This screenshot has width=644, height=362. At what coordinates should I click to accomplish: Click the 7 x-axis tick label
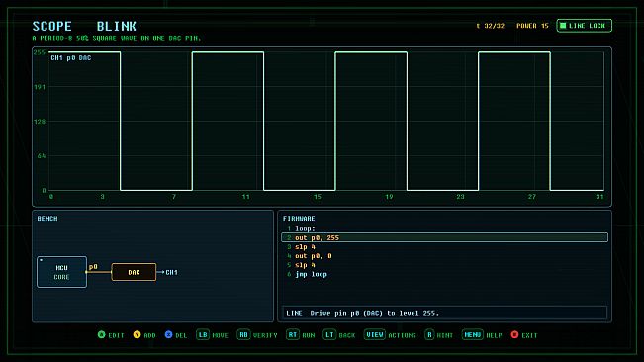tap(174, 197)
